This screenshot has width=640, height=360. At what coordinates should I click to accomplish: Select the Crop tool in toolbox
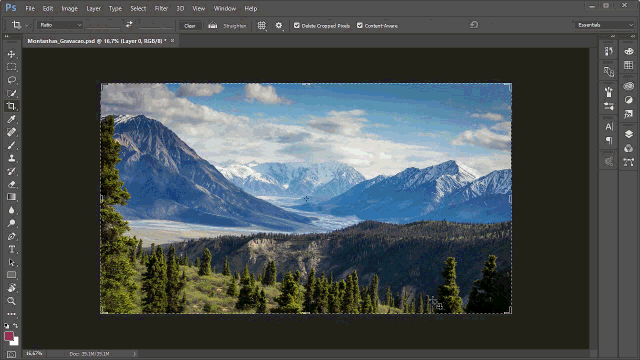(11, 106)
